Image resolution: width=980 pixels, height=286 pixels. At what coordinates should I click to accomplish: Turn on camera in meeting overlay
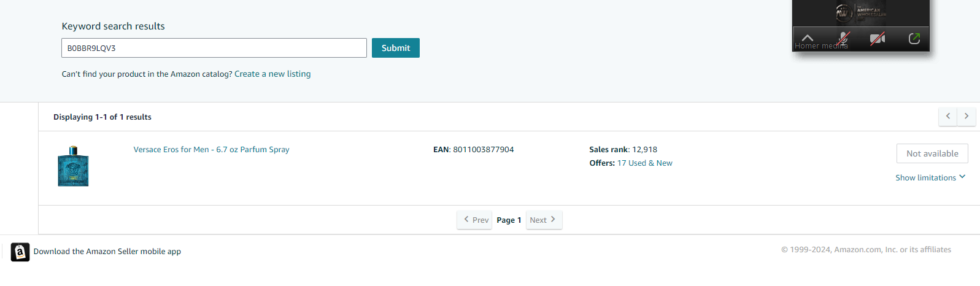878,39
